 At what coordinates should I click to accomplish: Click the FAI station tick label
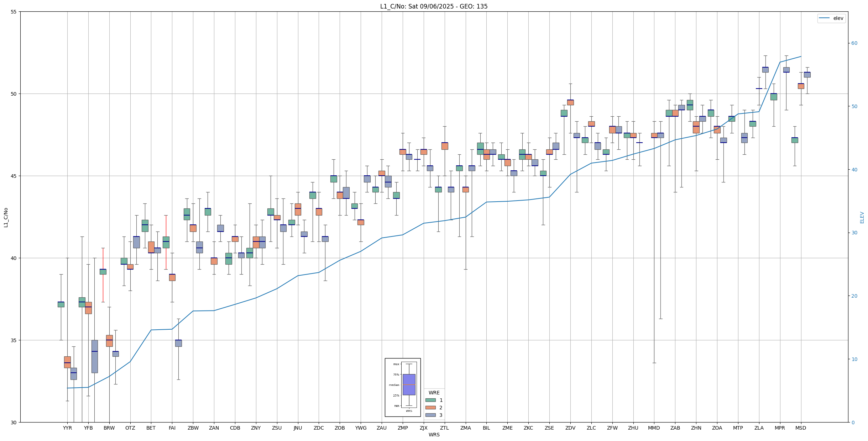(172, 428)
